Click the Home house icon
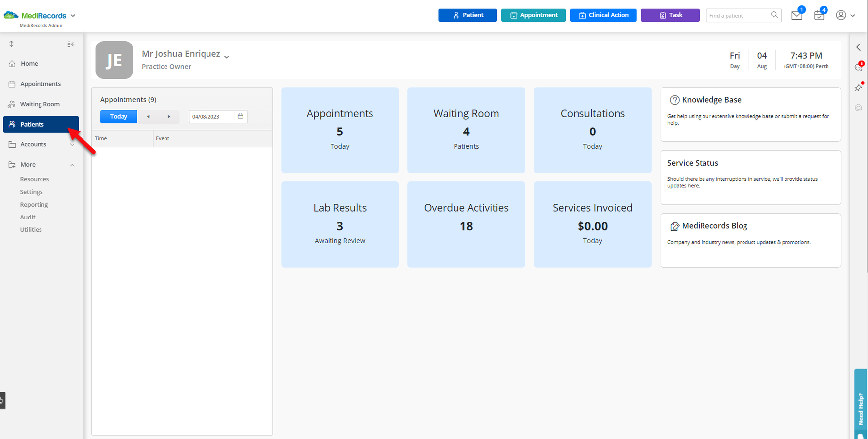 [x=12, y=64]
